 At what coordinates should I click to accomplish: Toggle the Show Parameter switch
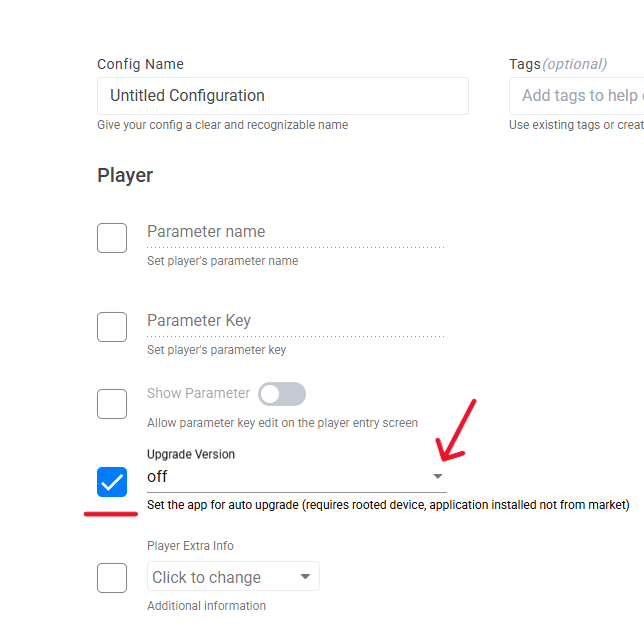tap(282, 394)
